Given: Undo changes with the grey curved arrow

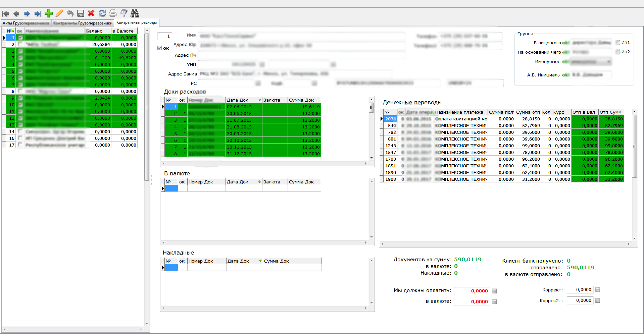Looking at the screenshot, I should [x=70, y=13].
